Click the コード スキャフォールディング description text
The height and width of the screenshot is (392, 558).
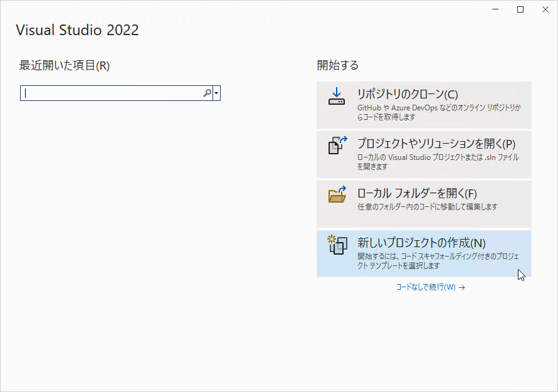[438, 261]
